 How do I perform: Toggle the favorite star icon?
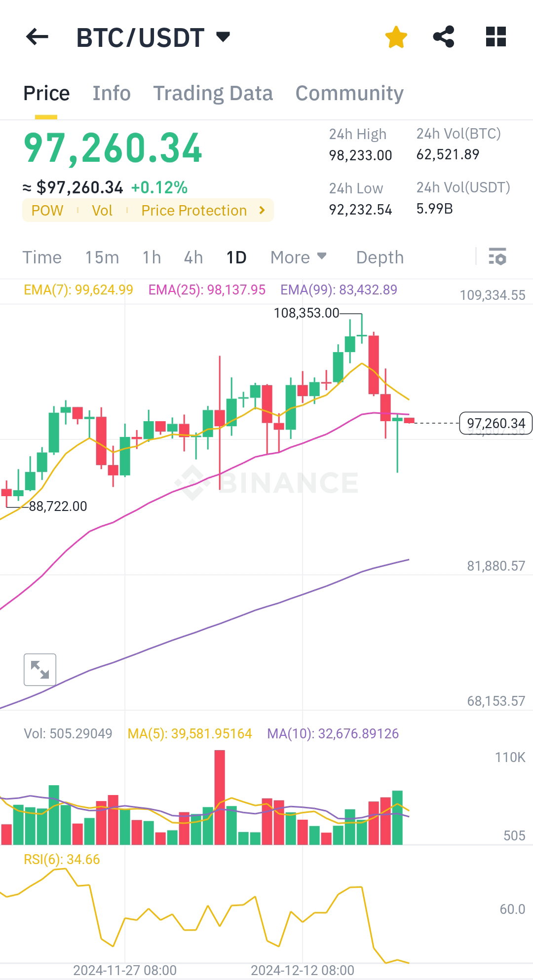(396, 37)
